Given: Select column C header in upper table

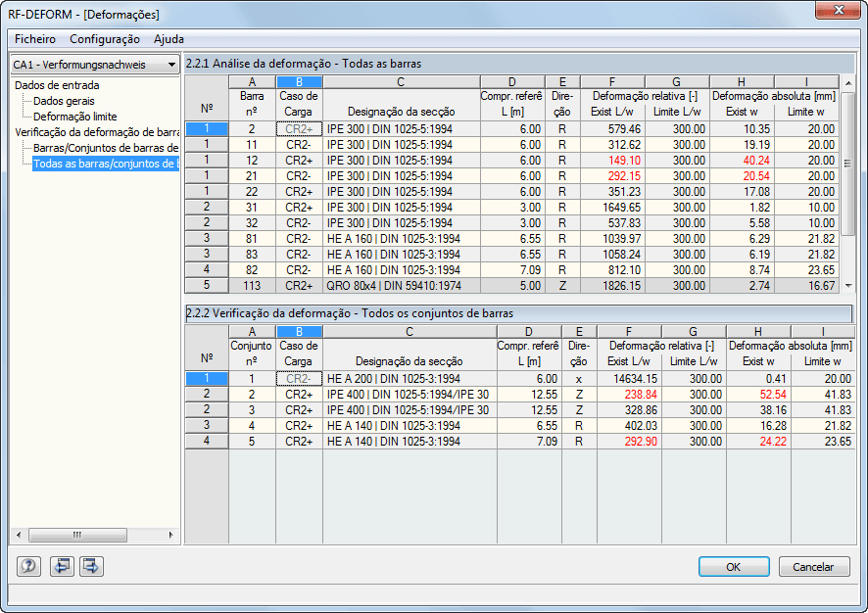Looking at the screenshot, I should click(x=401, y=82).
